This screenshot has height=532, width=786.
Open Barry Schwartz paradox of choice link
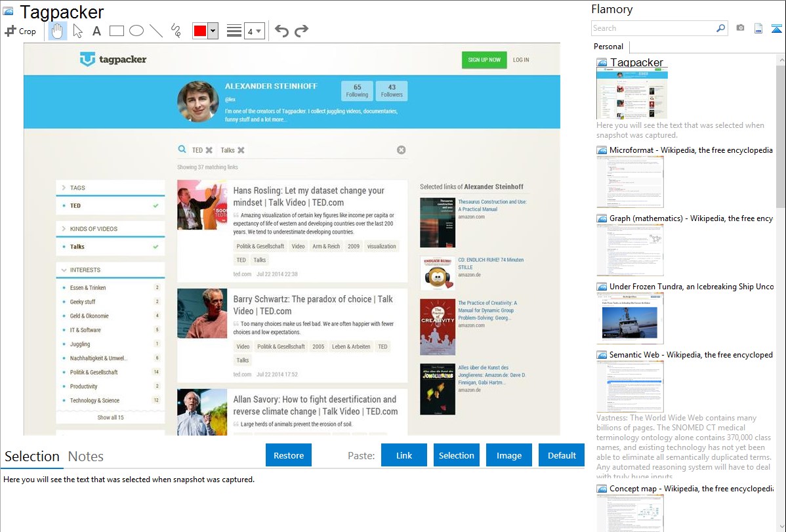[x=313, y=305]
